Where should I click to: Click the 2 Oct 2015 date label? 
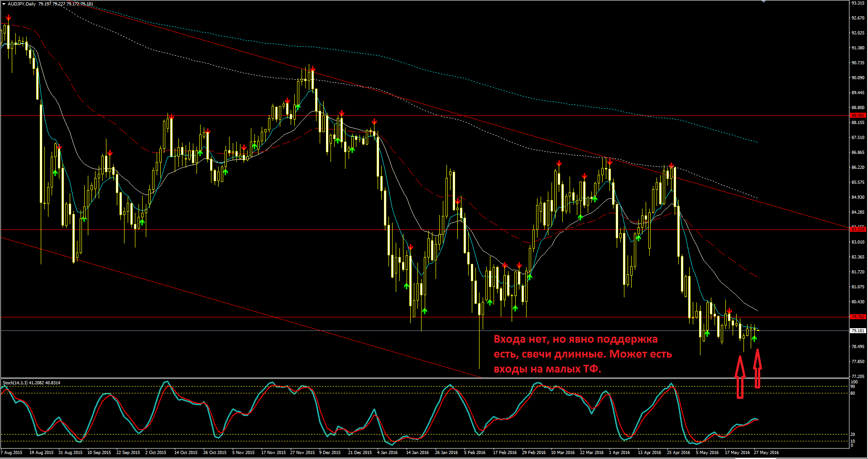[x=156, y=453]
